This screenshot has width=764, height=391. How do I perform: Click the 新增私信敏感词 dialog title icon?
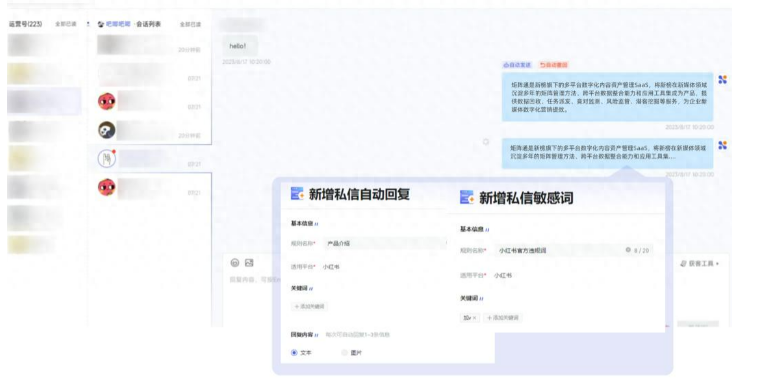(467, 197)
